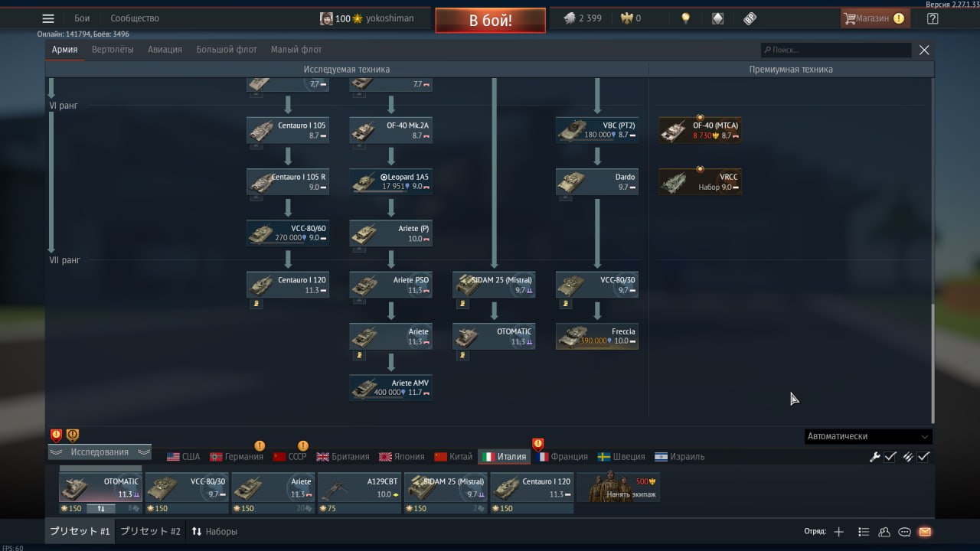Click the shop alert exclamation badge
Viewport: 980px width, 551px height.
[x=898, y=18]
